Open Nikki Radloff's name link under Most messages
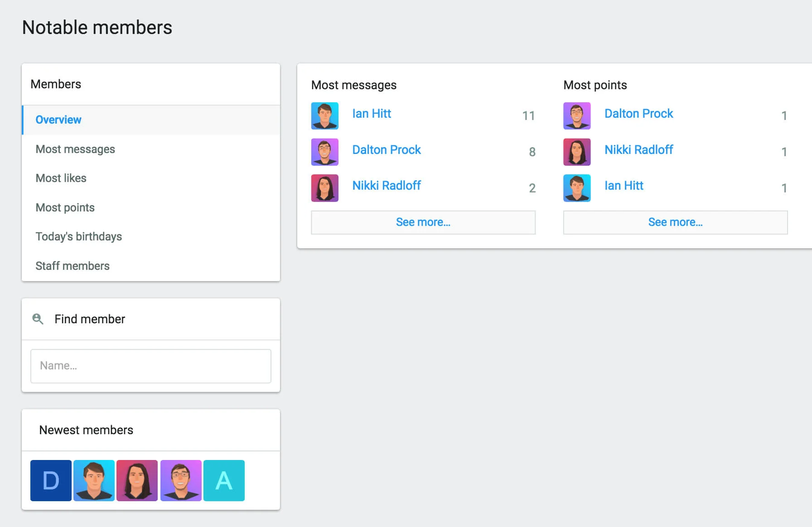The image size is (812, 527). 387,186
